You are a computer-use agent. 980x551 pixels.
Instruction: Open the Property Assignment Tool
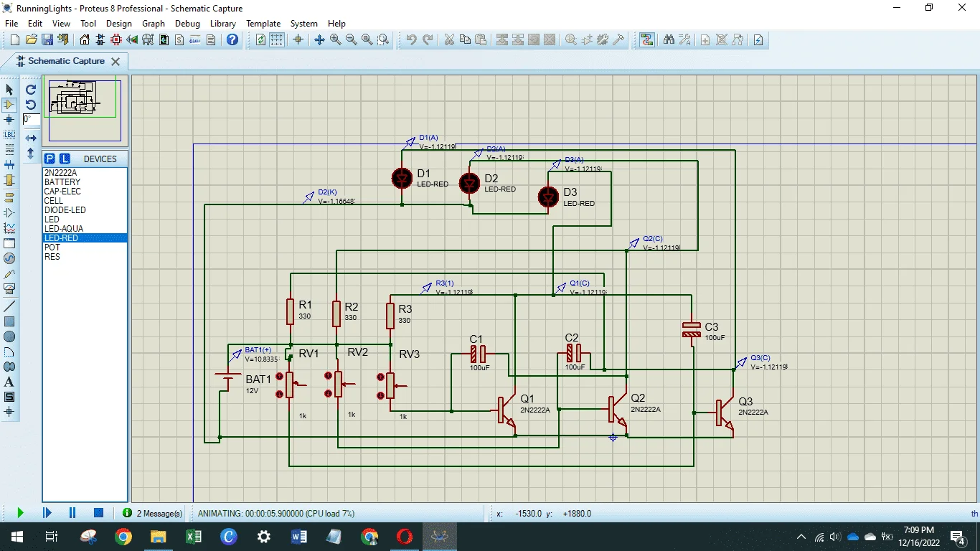click(x=684, y=39)
